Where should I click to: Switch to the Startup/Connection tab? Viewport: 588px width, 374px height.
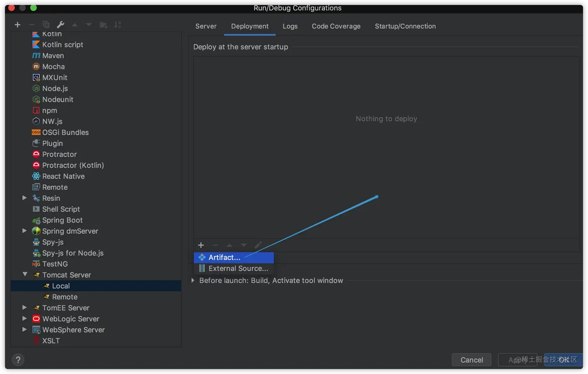pyautogui.click(x=405, y=26)
